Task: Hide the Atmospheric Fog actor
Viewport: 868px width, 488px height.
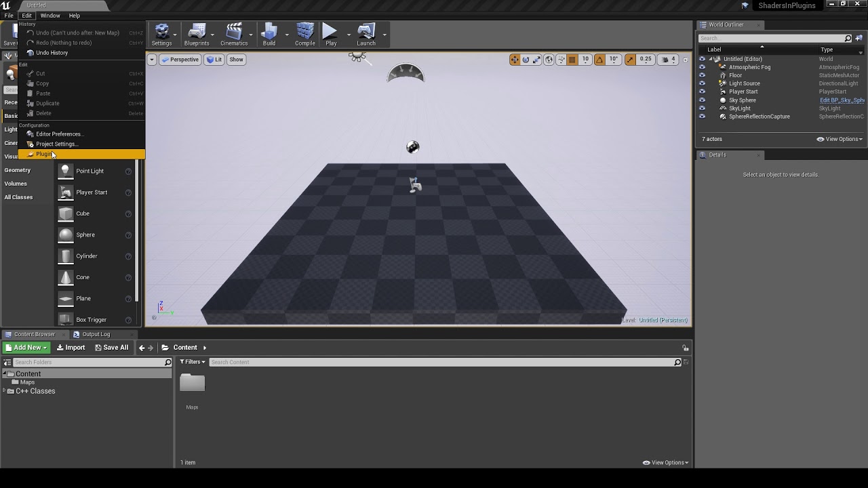Action: coord(702,67)
